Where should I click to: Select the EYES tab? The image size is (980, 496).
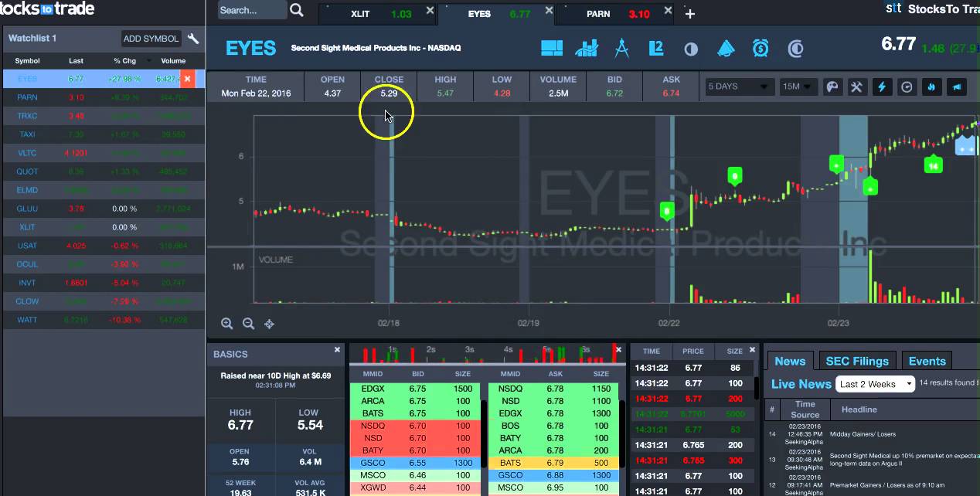pyautogui.click(x=496, y=14)
